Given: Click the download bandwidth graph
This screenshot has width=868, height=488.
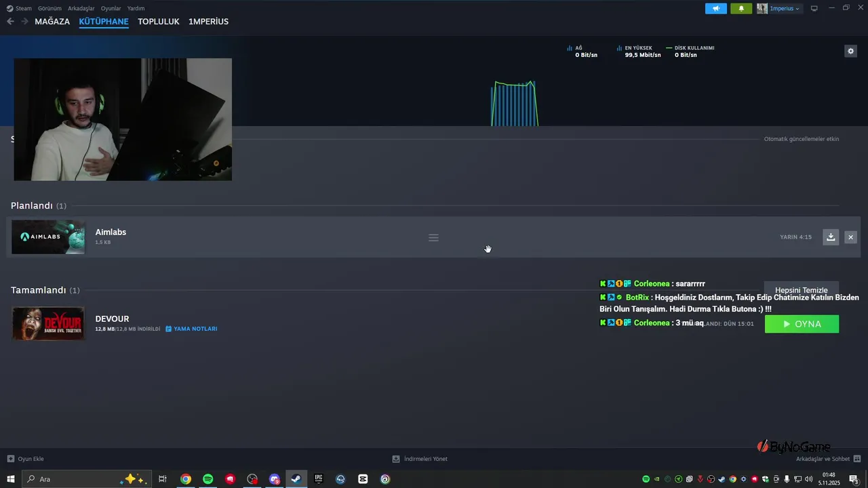Looking at the screenshot, I should (514, 103).
